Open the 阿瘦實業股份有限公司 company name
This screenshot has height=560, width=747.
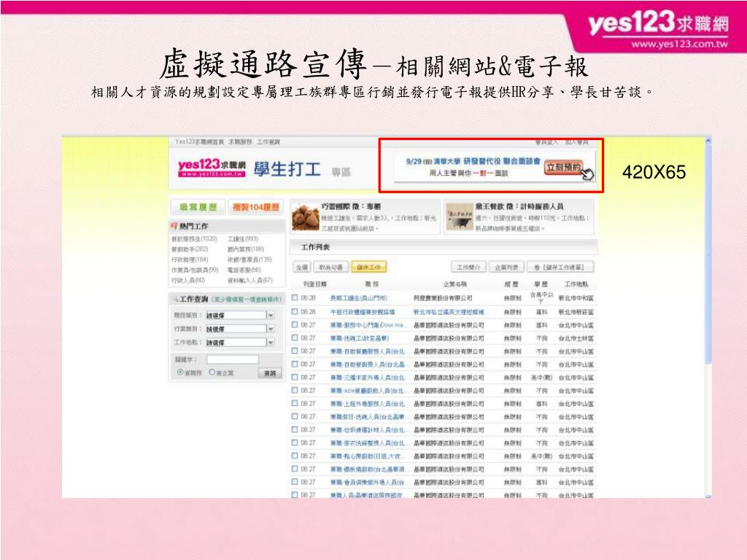click(443, 298)
